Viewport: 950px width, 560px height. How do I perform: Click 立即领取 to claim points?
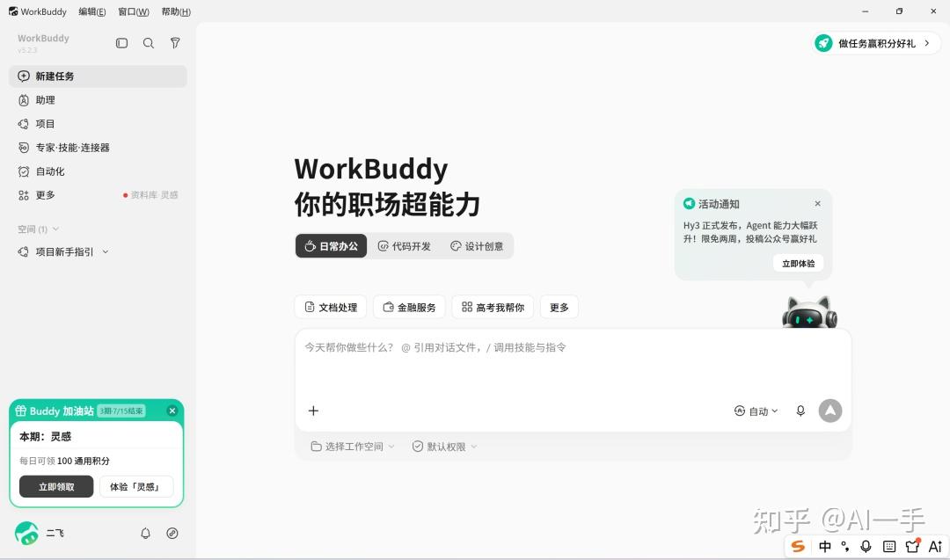coord(56,487)
